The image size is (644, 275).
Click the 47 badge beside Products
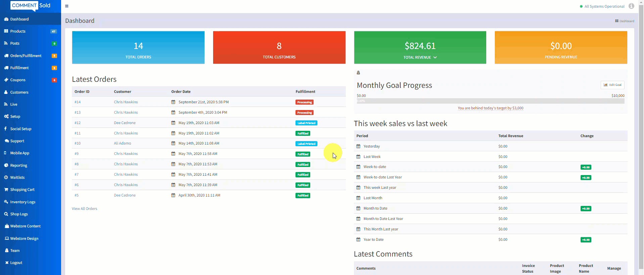coord(53,32)
